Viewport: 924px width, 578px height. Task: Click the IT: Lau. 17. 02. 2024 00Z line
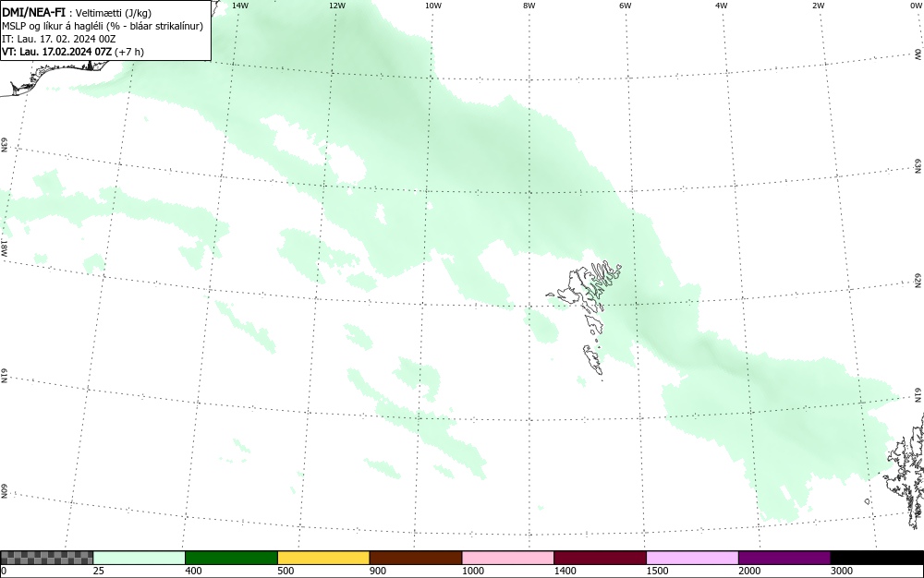(59, 39)
